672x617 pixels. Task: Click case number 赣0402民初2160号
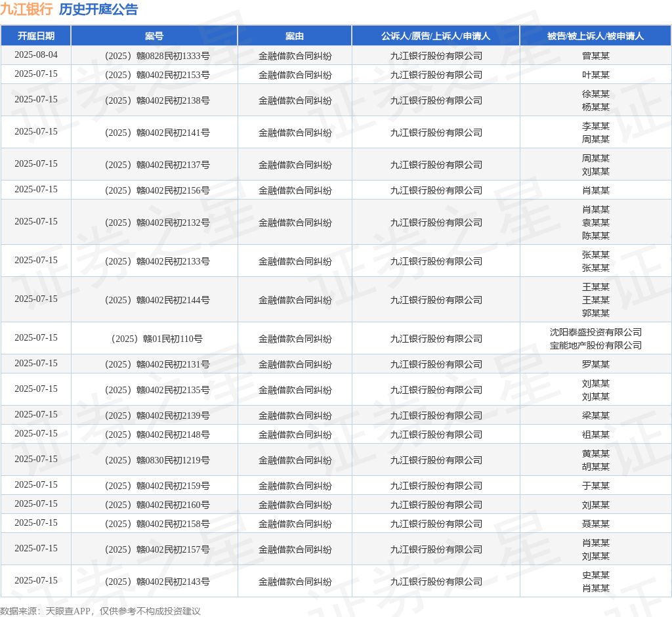coord(157,505)
